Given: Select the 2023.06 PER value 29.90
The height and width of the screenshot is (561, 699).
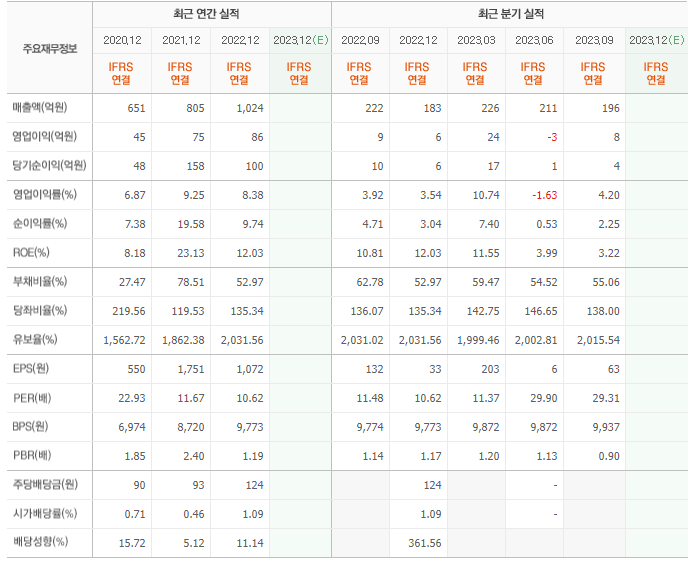Looking at the screenshot, I should pos(544,398).
